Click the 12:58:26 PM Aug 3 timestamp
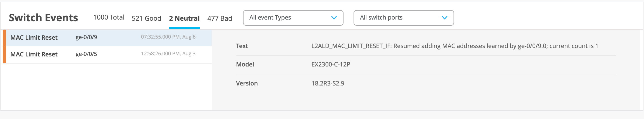The image size is (644, 119). 168,54
